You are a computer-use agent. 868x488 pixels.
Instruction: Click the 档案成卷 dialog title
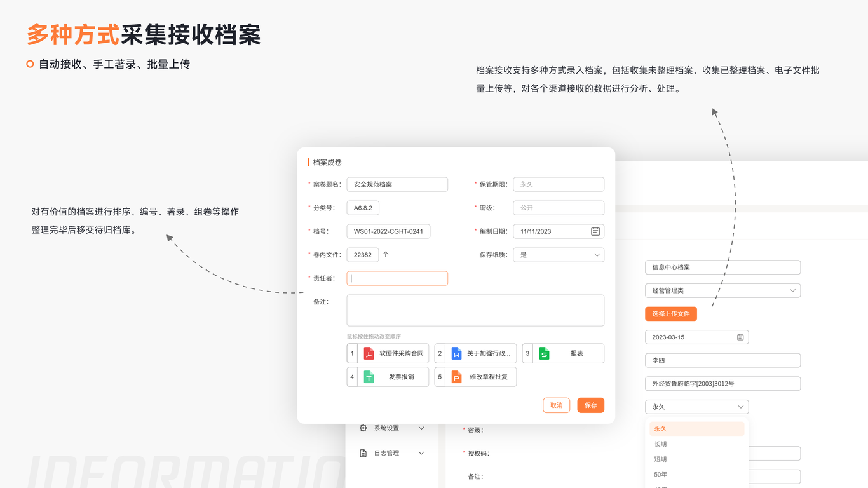point(327,163)
